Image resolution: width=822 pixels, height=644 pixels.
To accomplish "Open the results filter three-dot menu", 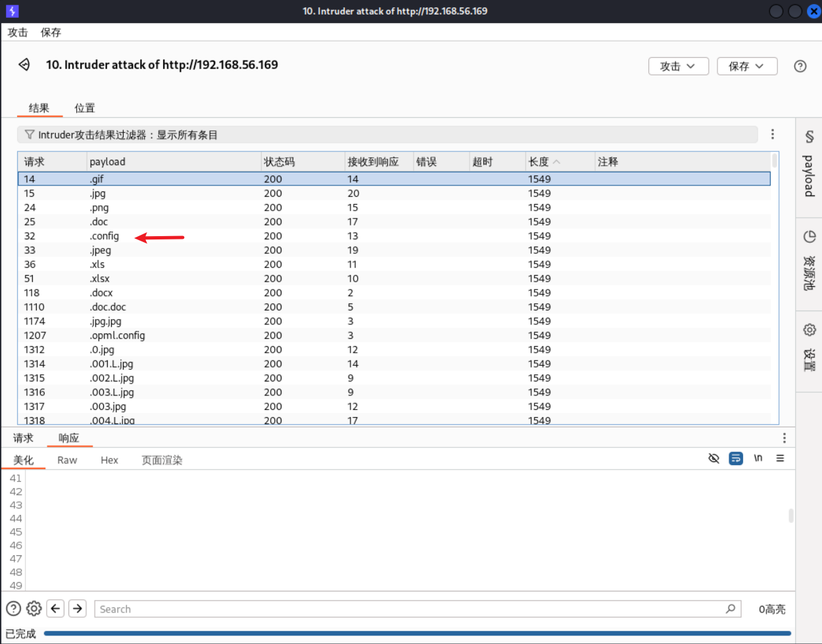I will point(773,134).
